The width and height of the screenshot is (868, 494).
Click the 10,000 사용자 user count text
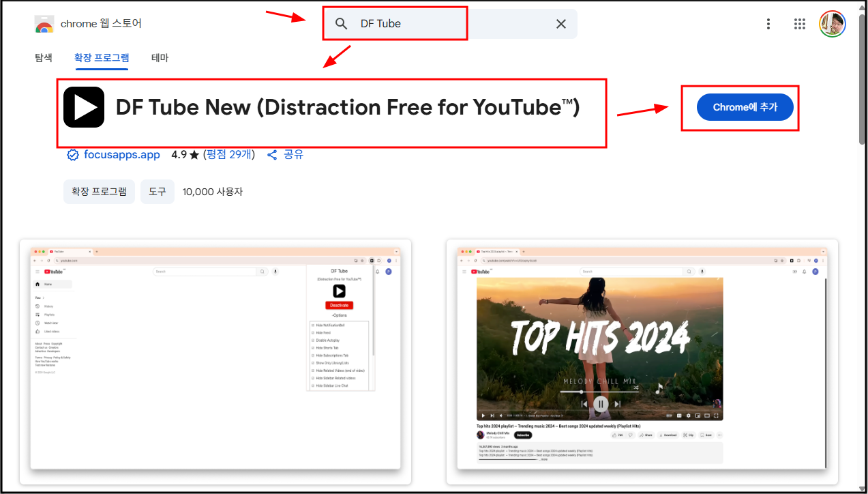click(x=213, y=192)
